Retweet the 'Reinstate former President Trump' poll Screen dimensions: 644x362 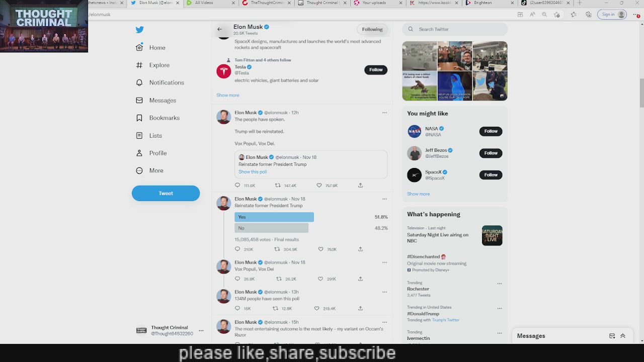pyautogui.click(x=277, y=249)
